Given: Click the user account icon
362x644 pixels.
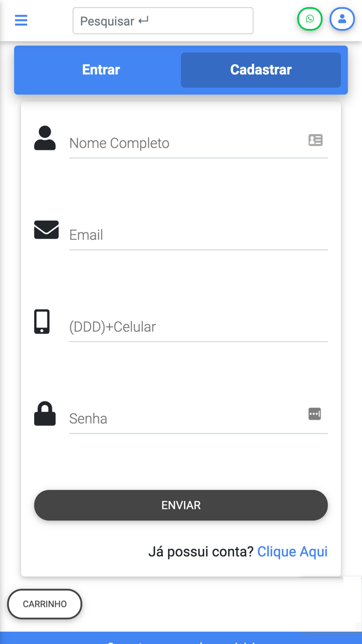Looking at the screenshot, I should pos(342,19).
